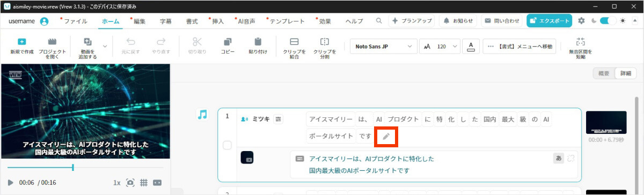Check the clip 1 selection checkbox
The width and height of the screenshot is (644, 195).
pos(227,145)
